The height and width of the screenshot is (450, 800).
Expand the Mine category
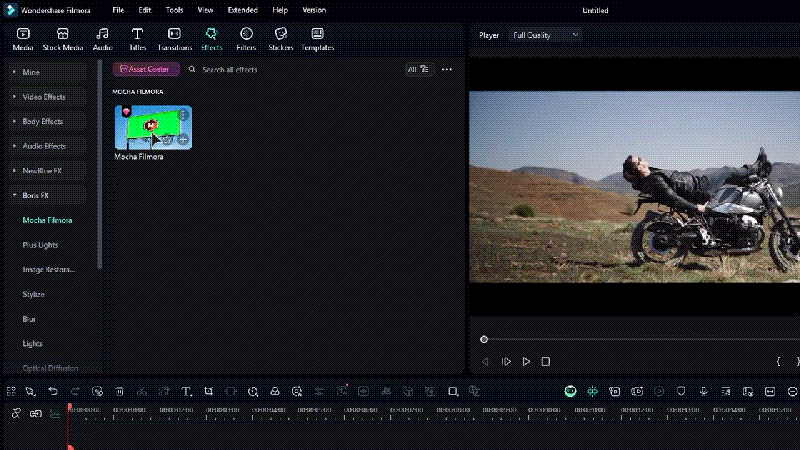click(x=47, y=72)
